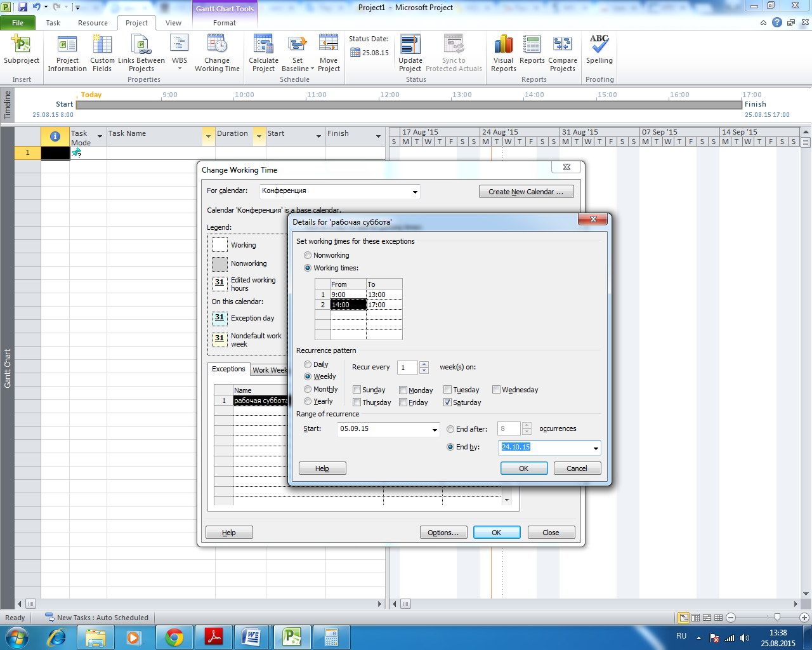
Task: Open Custom Fields
Action: [x=102, y=53]
